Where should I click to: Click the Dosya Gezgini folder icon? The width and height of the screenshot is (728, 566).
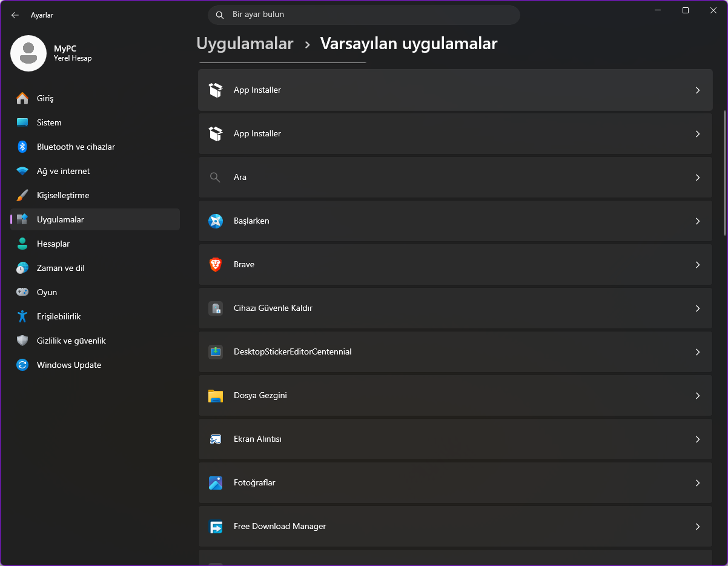(x=216, y=395)
